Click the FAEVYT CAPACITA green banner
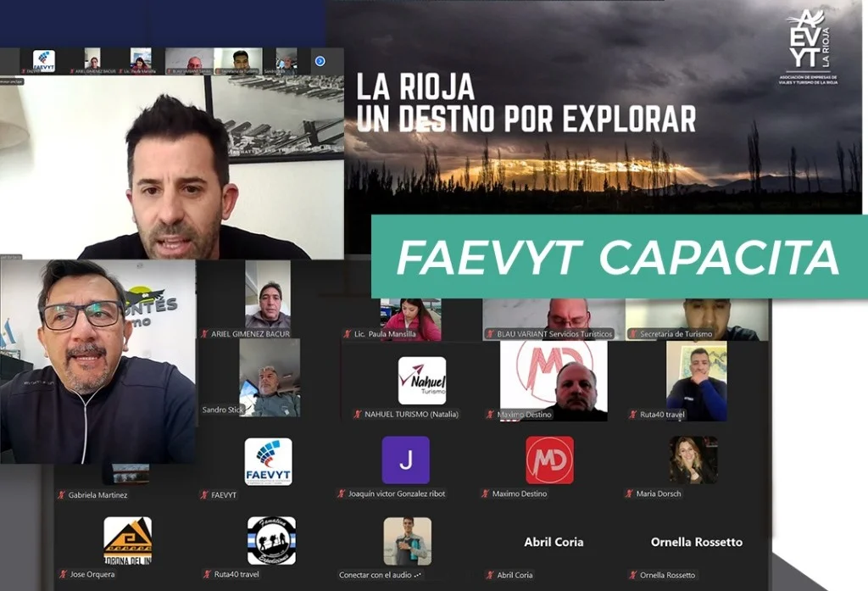The height and width of the screenshot is (591, 868). [x=619, y=257]
